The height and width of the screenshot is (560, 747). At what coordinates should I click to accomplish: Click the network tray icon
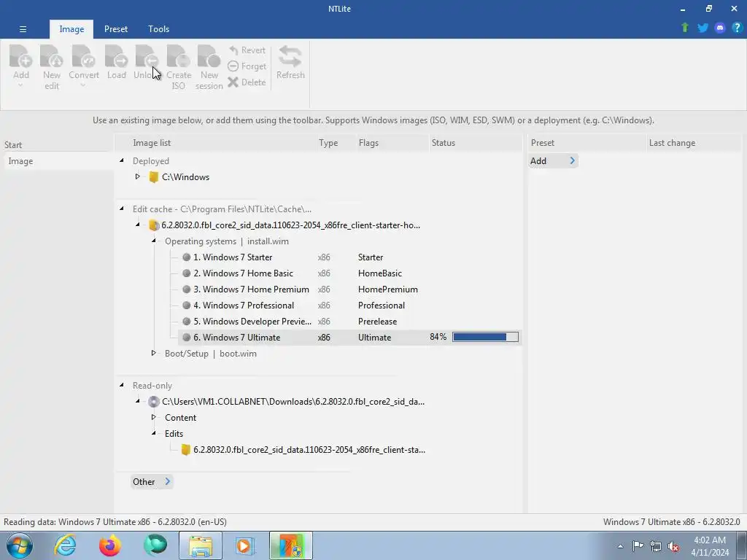656,546
